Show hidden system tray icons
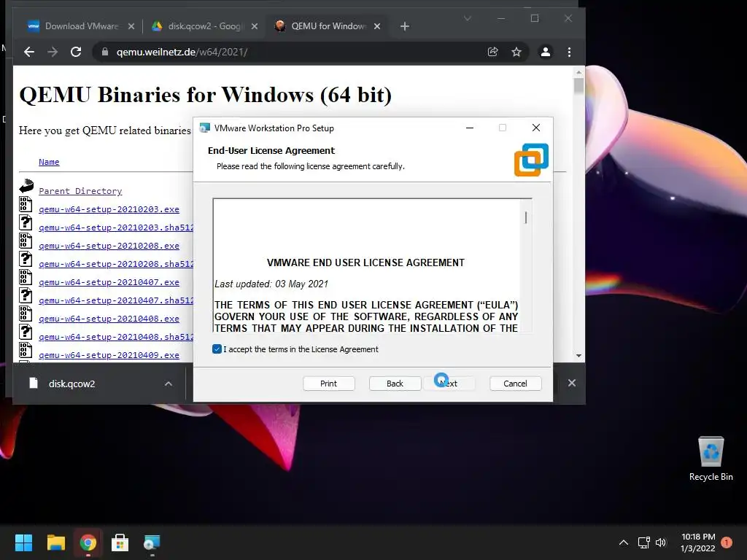The width and height of the screenshot is (747, 560). (x=624, y=542)
